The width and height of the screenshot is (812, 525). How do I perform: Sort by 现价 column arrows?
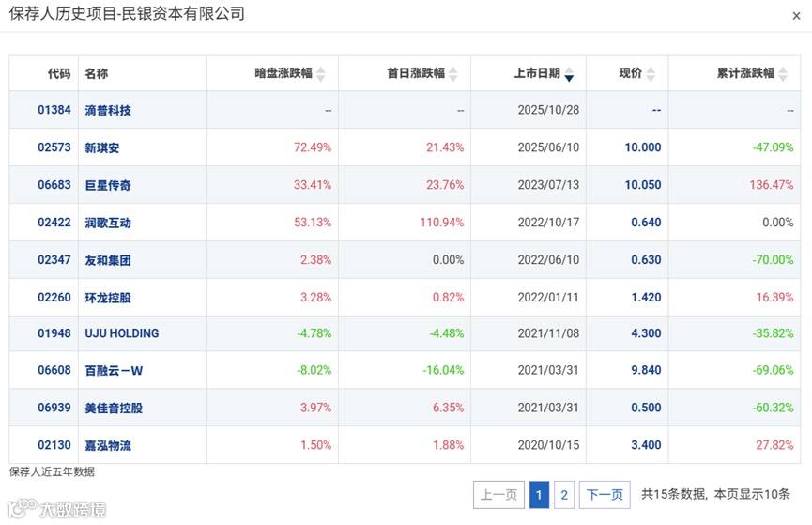[651, 74]
